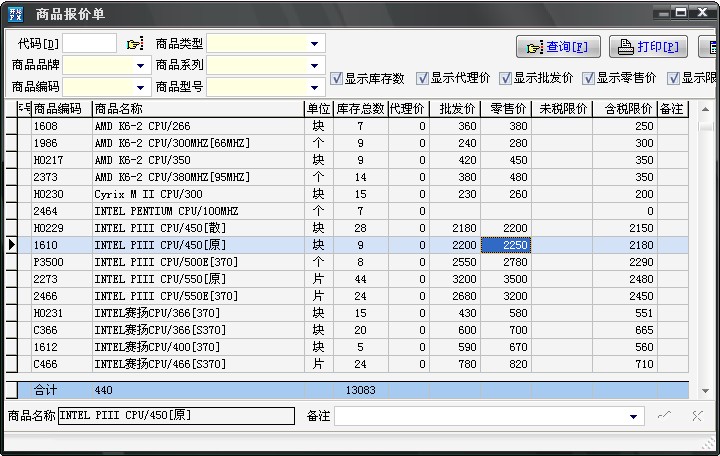Click product code C466 cell

pyautogui.click(x=62, y=364)
